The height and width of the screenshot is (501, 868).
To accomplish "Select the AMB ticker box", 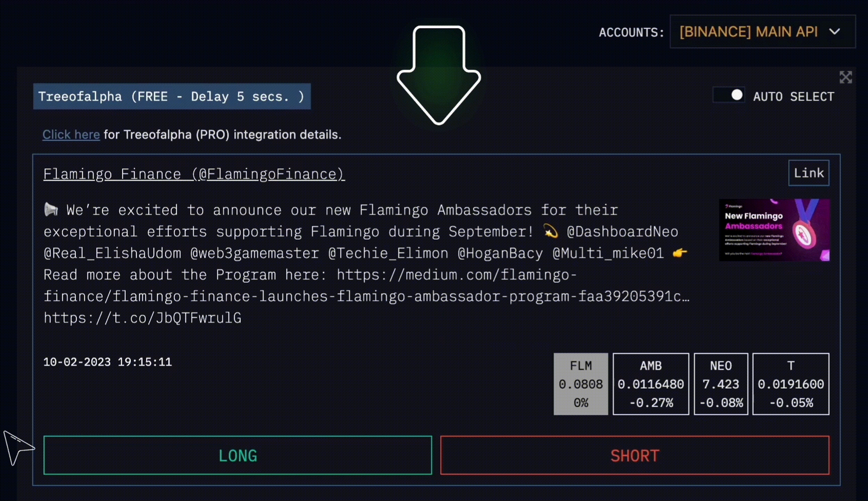I will (651, 384).
